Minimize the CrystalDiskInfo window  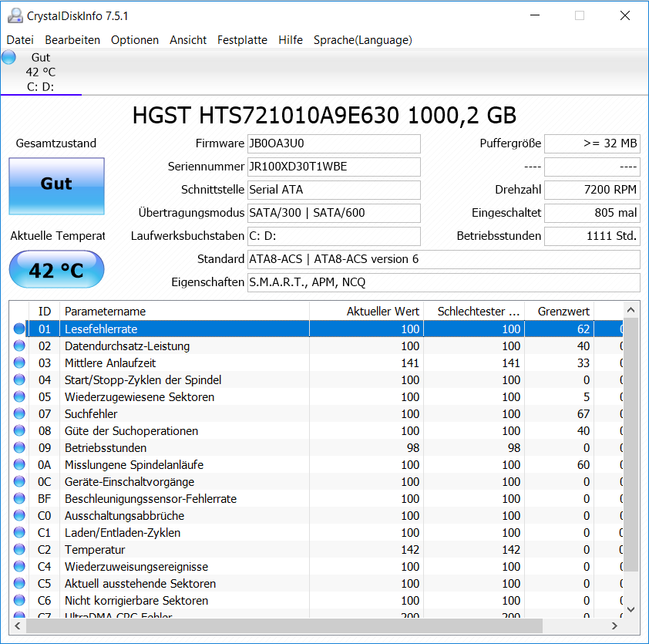point(535,15)
